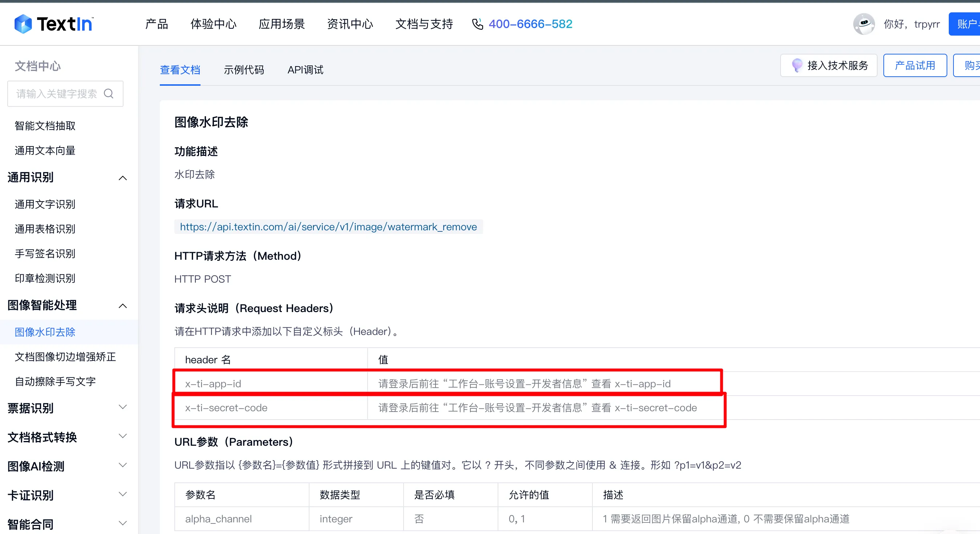Focus the 请输入关键字搜索 search field
Image resolution: width=980 pixels, height=534 pixels.
pyautogui.click(x=65, y=94)
